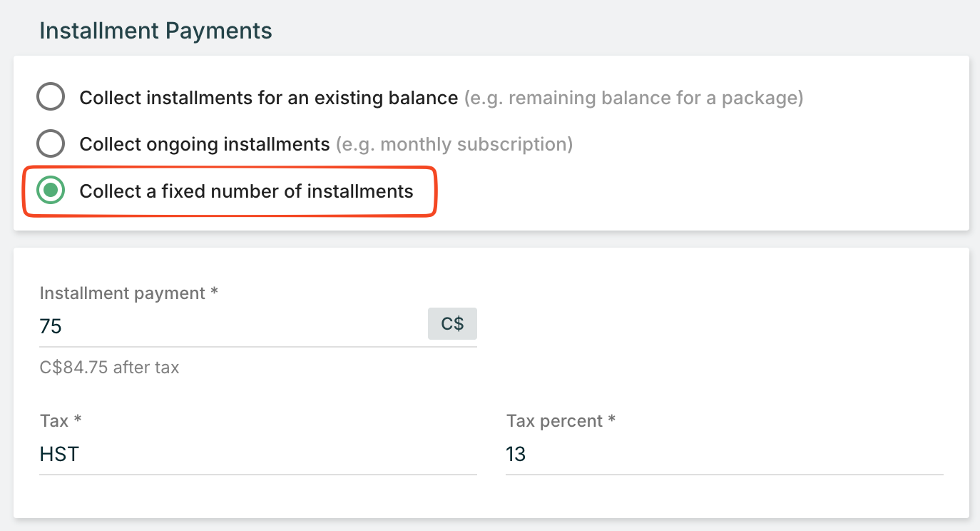Click the "Installment payment *" field label
980x531 pixels.
(x=123, y=293)
